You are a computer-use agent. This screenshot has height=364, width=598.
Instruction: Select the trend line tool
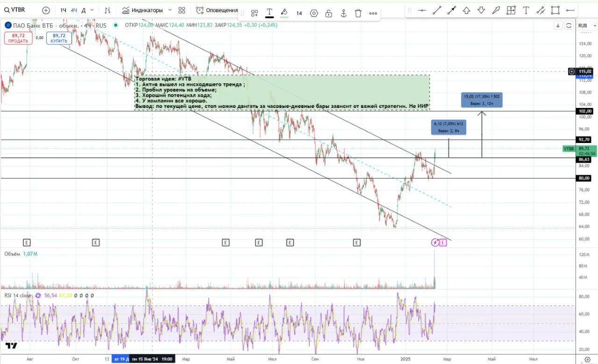tap(437, 10)
